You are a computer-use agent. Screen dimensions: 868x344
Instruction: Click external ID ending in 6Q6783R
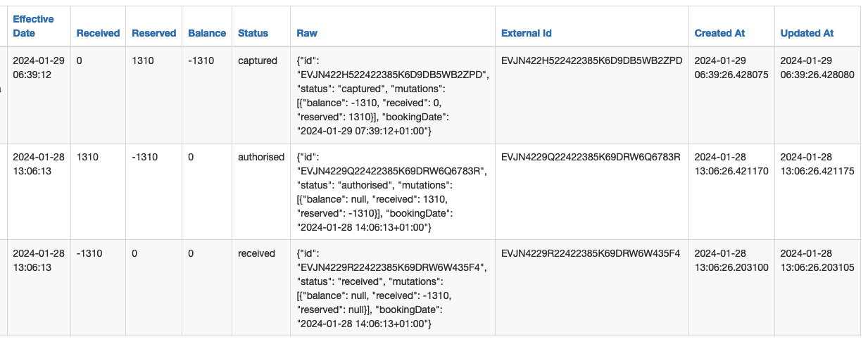pyautogui.click(x=591, y=157)
